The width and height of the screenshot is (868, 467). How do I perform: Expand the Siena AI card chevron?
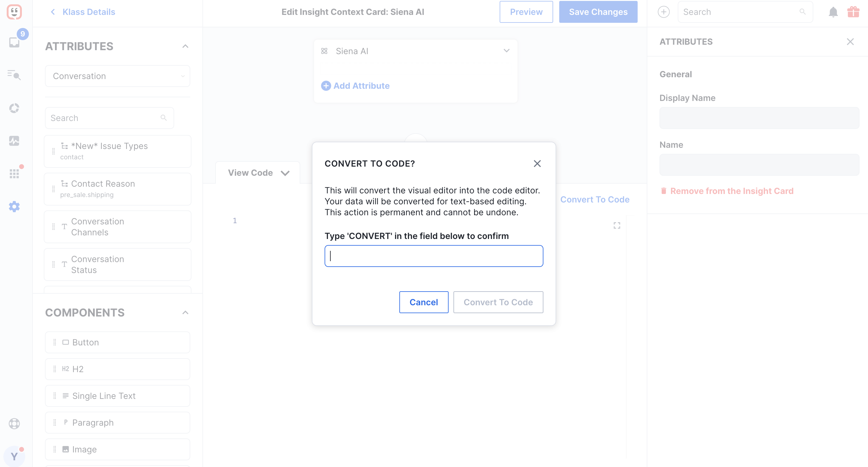pos(506,51)
